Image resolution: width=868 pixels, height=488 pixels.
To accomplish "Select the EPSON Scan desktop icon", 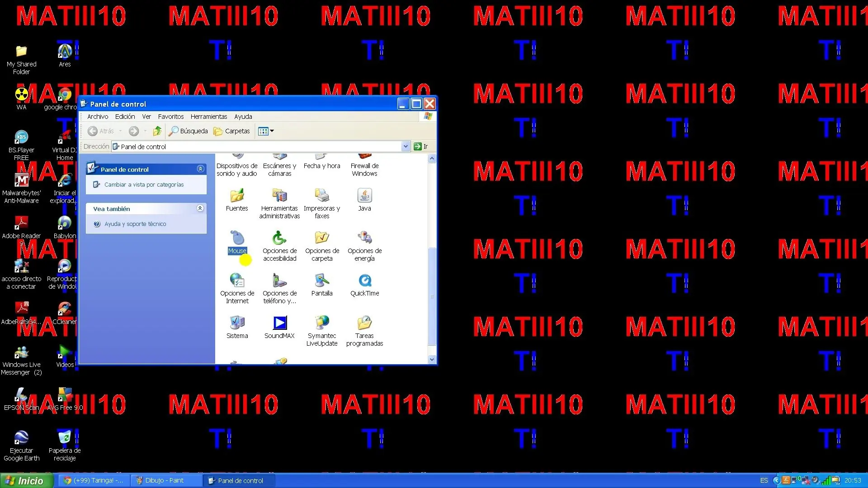I will pos(21,399).
